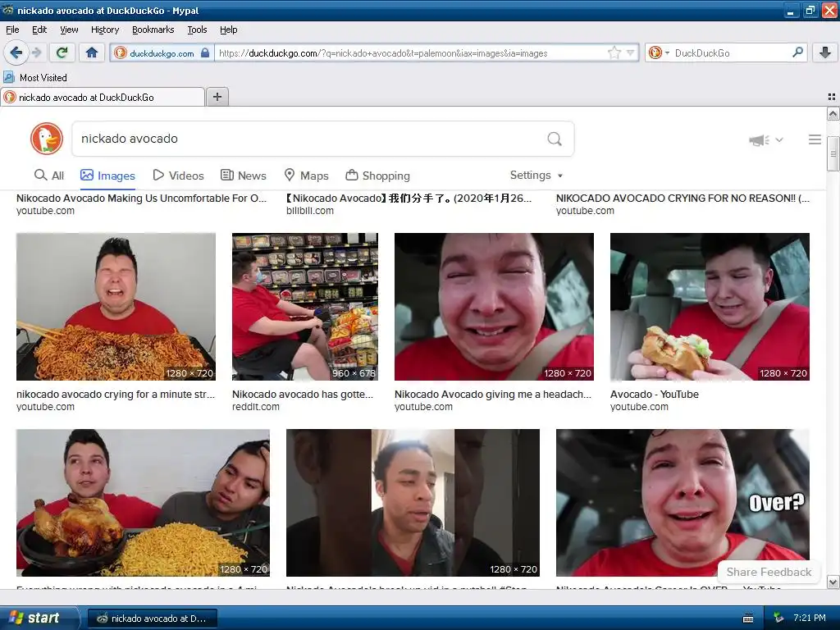Click 'Nikocado avocado has gotte...' title
The image size is (840, 630).
(303, 395)
